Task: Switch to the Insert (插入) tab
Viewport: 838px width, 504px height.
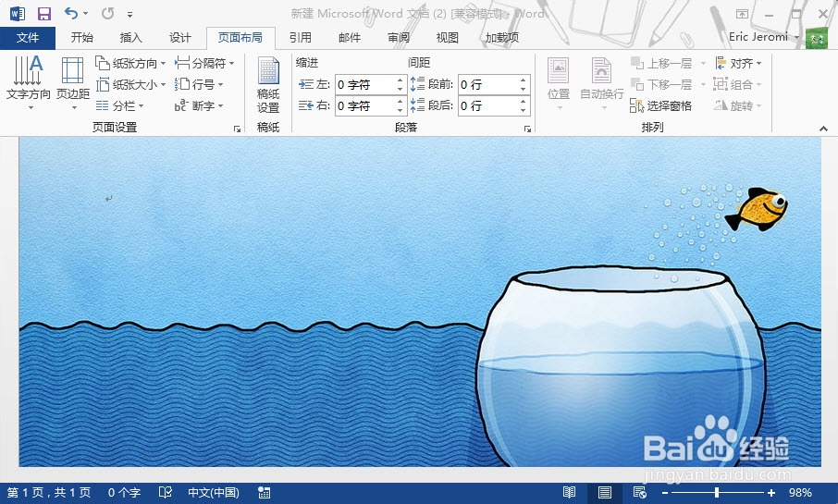Action: point(131,37)
